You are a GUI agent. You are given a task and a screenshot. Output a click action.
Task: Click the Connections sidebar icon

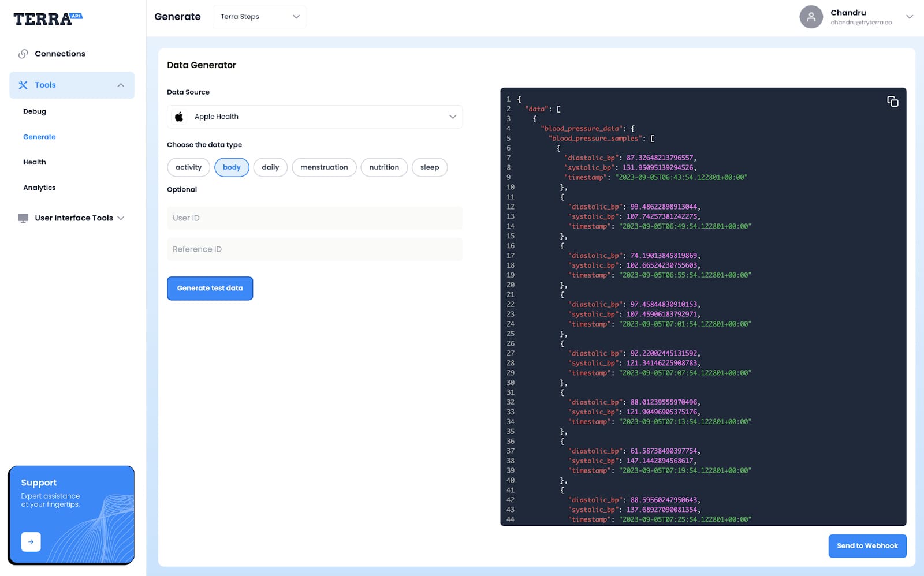(x=23, y=53)
